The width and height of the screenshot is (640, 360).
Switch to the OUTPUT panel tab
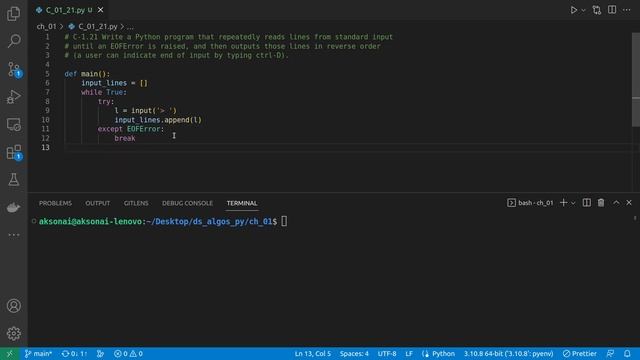coord(98,203)
